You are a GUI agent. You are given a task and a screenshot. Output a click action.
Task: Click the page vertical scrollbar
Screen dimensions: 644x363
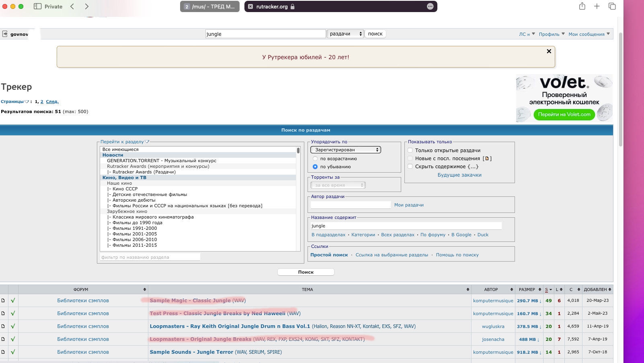[x=621, y=89]
